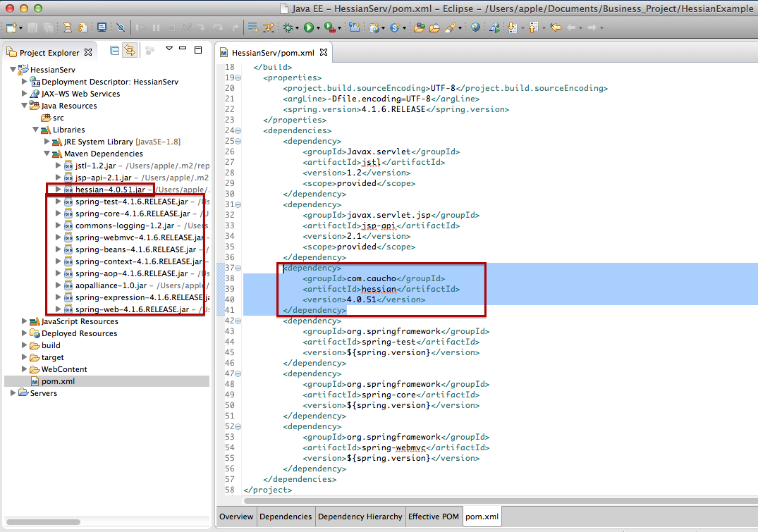Fold the properties element on line 19
This screenshot has width=758, height=532.
[238, 78]
